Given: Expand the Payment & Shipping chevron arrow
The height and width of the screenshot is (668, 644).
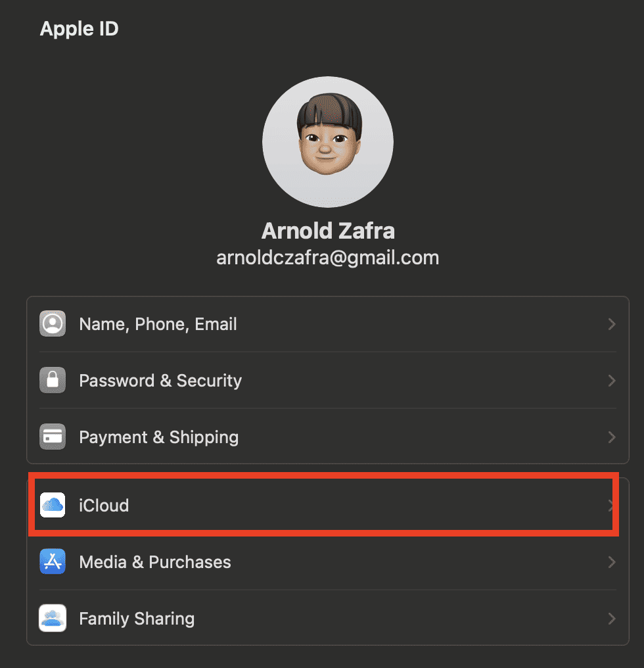Looking at the screenshot, I should pyautogui.click(x=611, y=437).
